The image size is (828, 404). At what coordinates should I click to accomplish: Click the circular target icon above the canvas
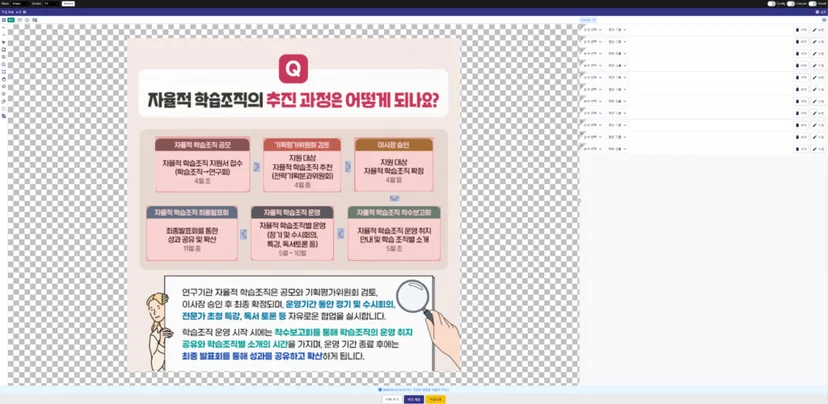[27, 20]
